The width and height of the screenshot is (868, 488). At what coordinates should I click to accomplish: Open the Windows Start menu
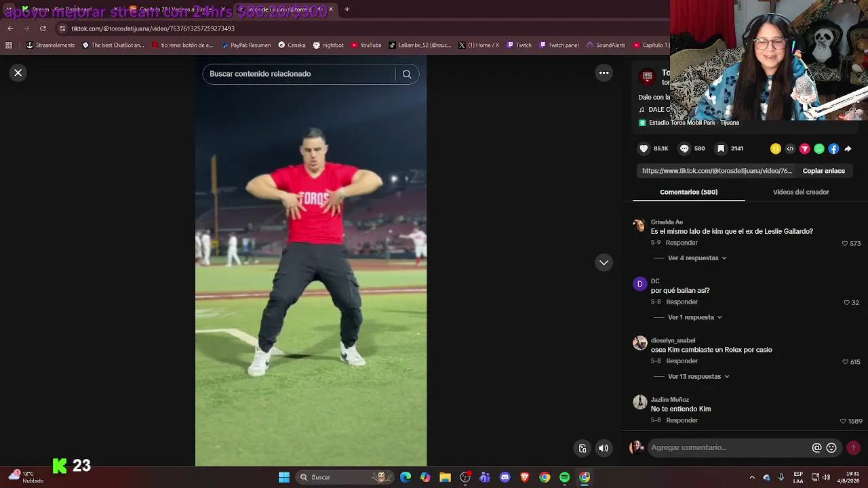coord(284,477)
